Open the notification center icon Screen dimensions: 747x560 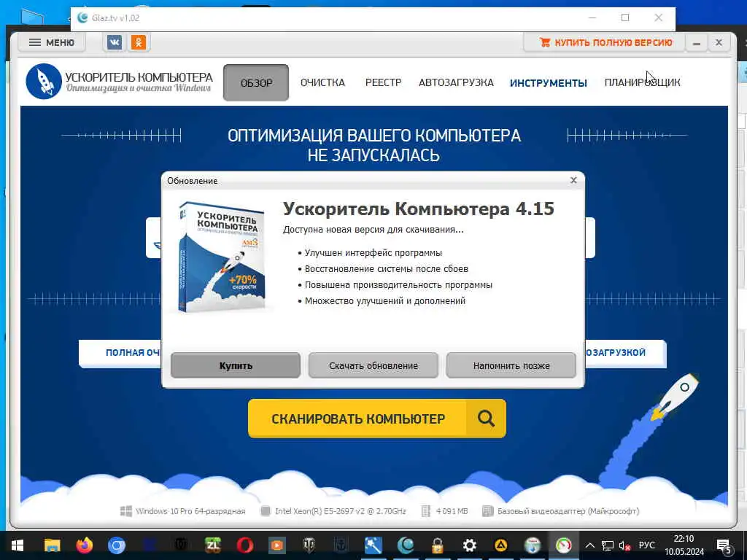pos(724,545)
